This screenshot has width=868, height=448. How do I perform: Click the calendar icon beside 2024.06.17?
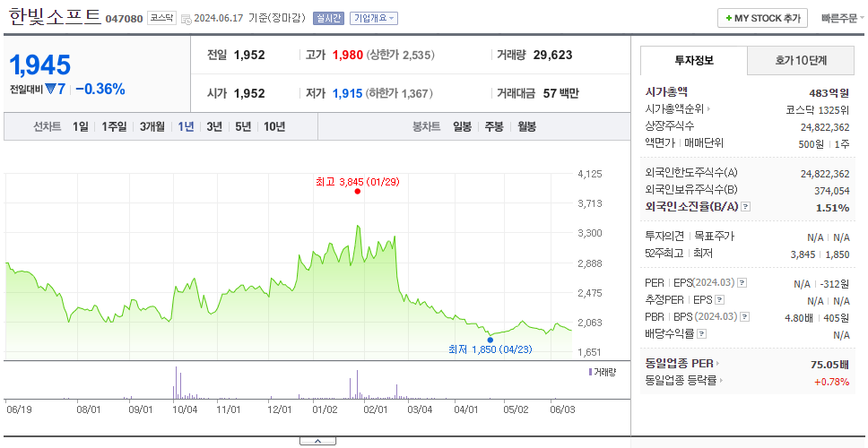(186, 19)
